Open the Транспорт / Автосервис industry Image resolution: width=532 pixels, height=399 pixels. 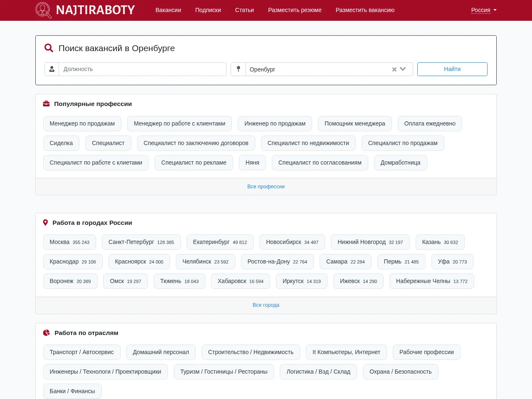click(x=82, y=352)
